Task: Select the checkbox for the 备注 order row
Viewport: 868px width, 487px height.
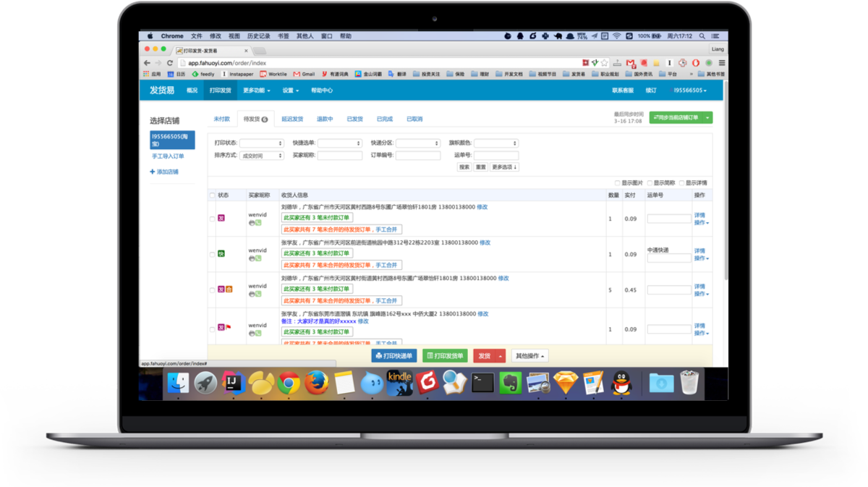Action: [213, 328]
